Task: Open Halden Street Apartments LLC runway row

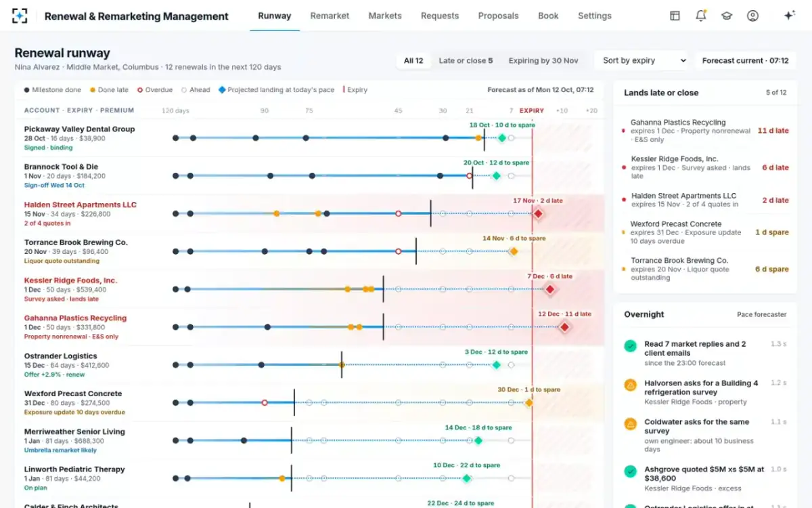Action: pyautogui.click(x=310, y=213)
